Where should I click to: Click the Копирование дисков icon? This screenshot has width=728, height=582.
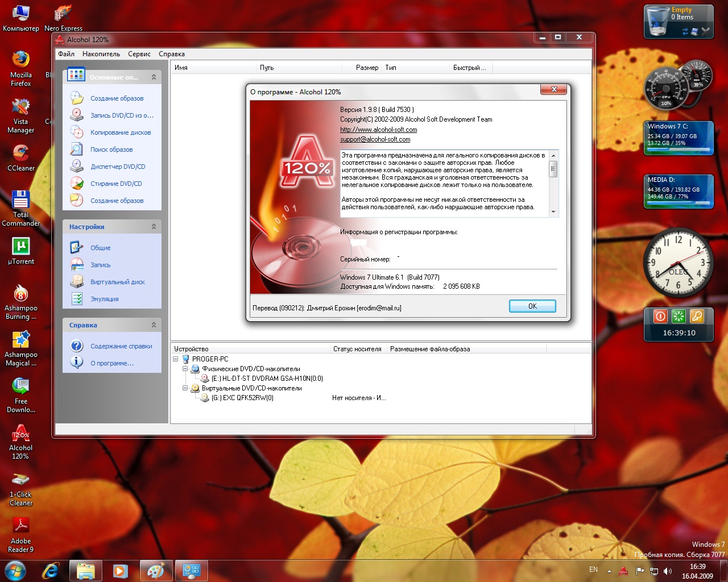point(77,132)
